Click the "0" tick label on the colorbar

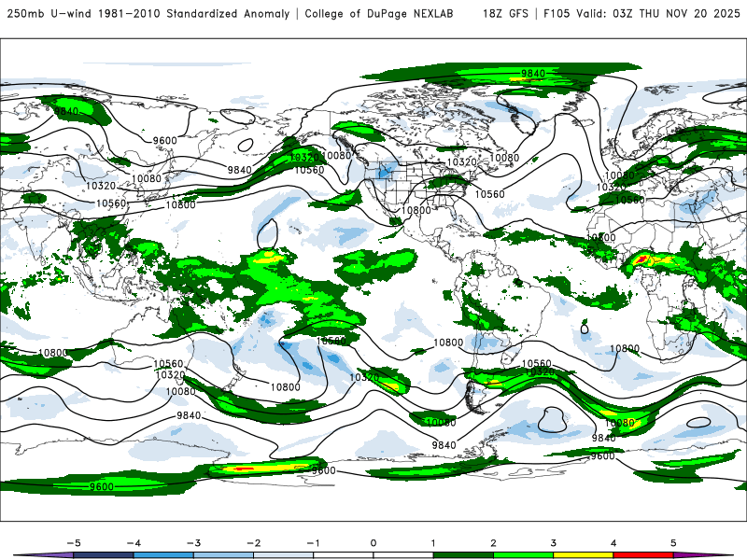pyautogui.click(x=373, y=543)
